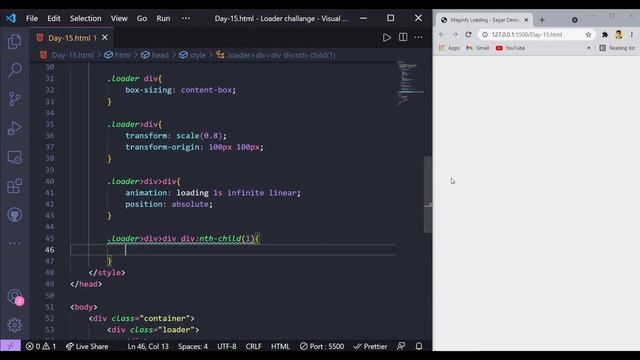Click browser Forward arrow in Chrome
This screenshot has height=360, width=640.
(455, 35)
